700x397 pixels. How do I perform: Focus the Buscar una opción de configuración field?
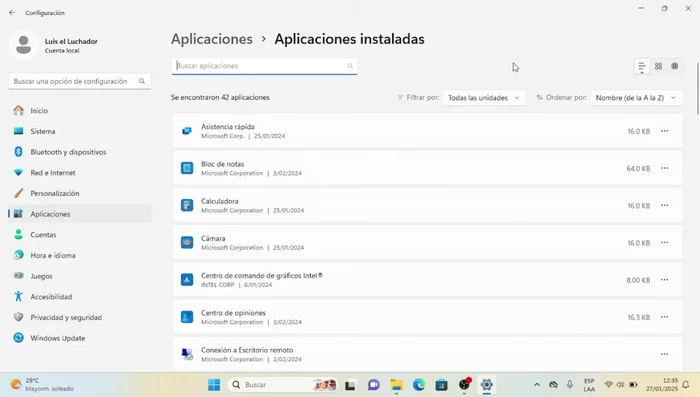tap(79, 81)
